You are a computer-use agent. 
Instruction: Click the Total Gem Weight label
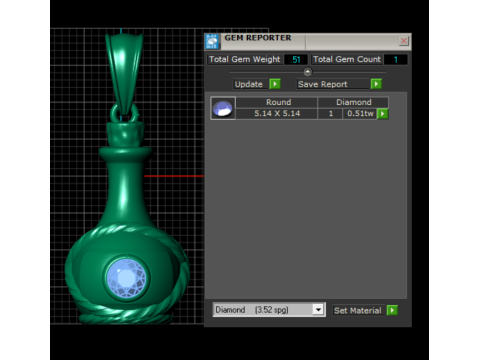(x=244, y=59)
